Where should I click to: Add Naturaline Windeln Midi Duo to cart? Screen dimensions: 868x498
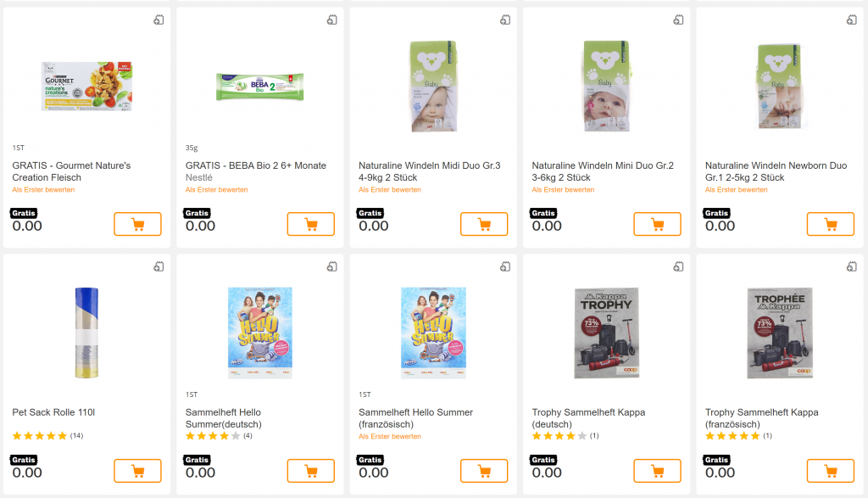[x=484, y=224]
